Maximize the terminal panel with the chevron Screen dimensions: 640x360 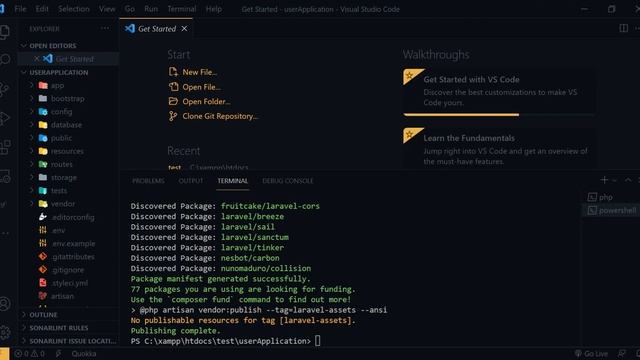pos(628,180)
